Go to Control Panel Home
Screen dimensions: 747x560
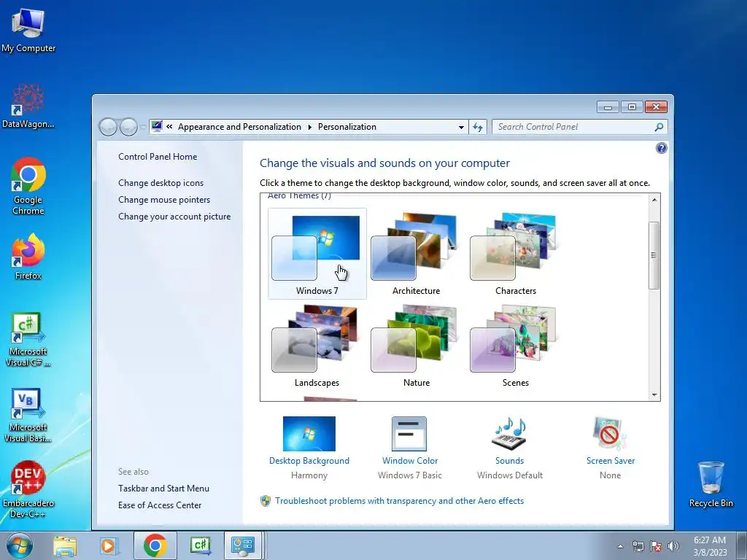158,157
